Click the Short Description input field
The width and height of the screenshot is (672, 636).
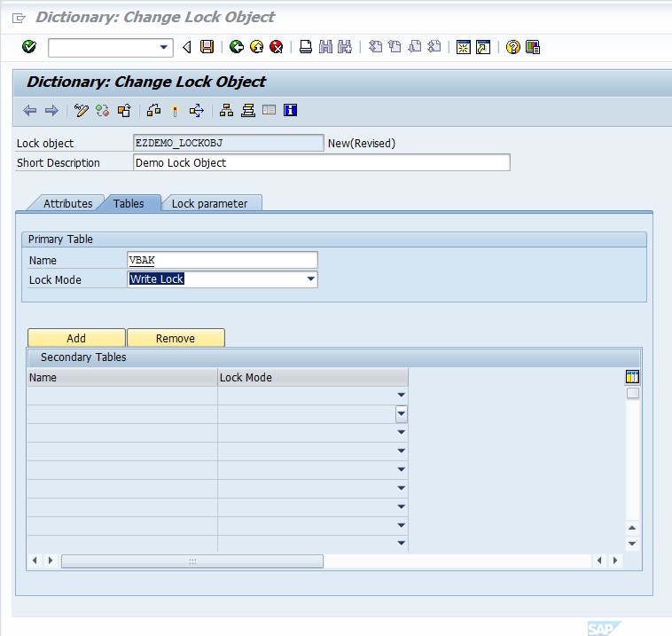pyautogui.click(x=322, y=162)
